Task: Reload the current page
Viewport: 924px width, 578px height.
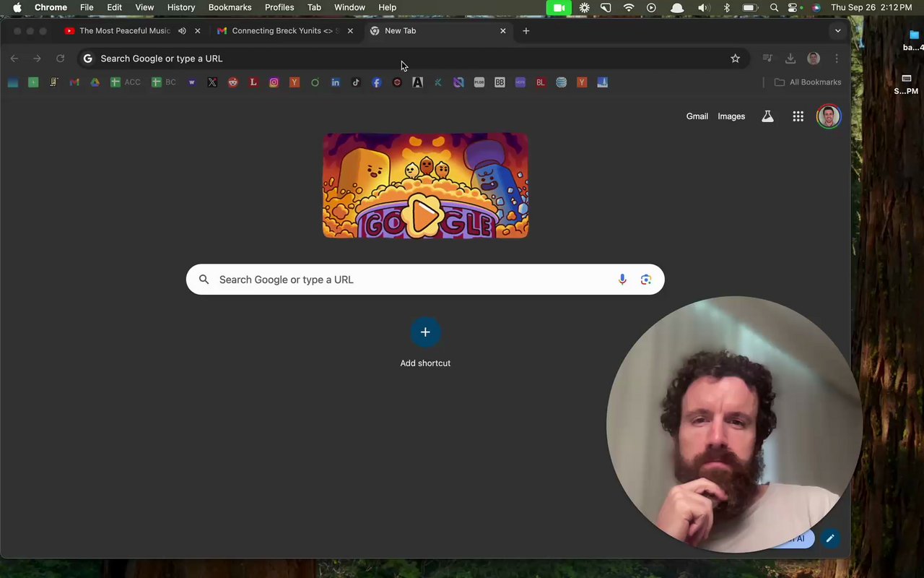Action: pyautogui.click(x=61, y=59)
